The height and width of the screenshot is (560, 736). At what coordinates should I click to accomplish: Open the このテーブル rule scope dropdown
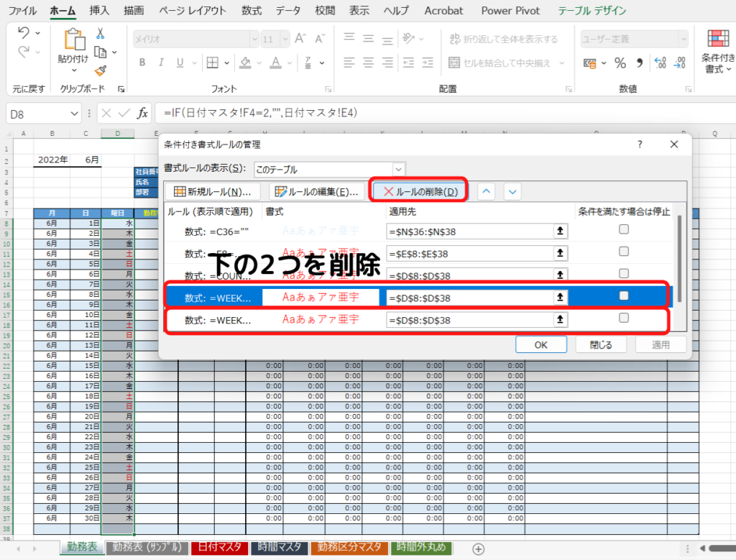[398, 169]
